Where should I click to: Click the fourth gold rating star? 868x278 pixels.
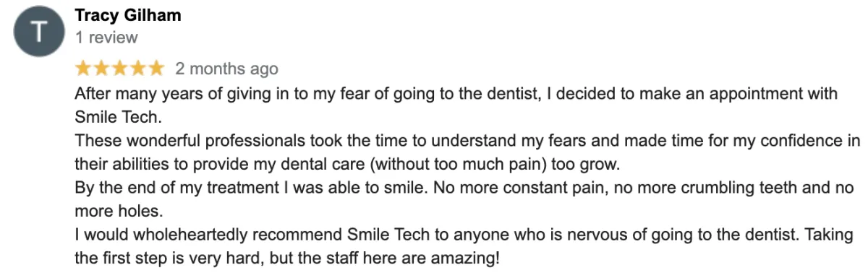click(x=137, y=69)
